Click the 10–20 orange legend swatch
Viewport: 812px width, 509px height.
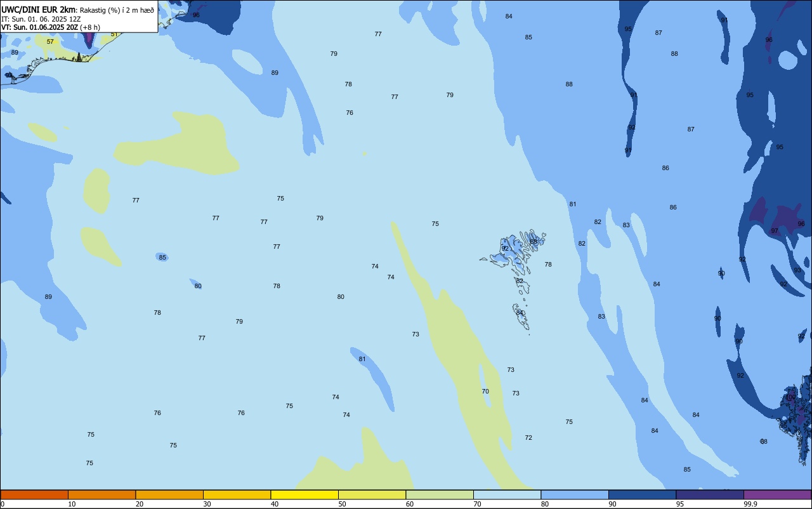coord(101,494)
